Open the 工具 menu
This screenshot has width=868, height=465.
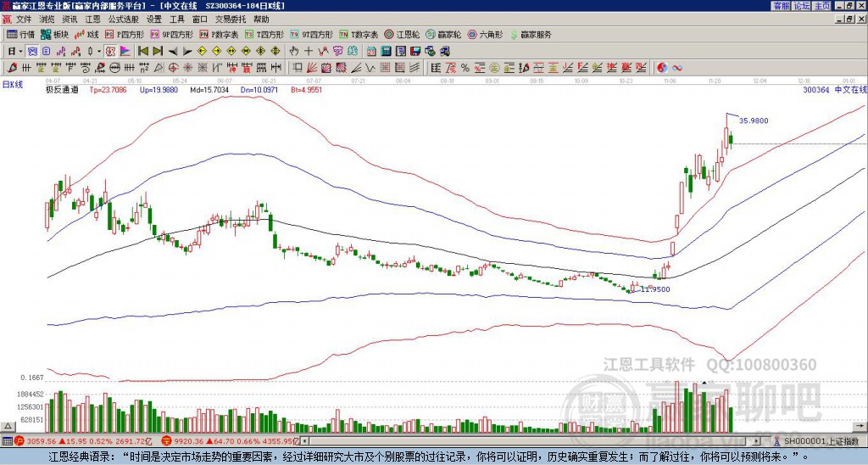click(176, 20)
